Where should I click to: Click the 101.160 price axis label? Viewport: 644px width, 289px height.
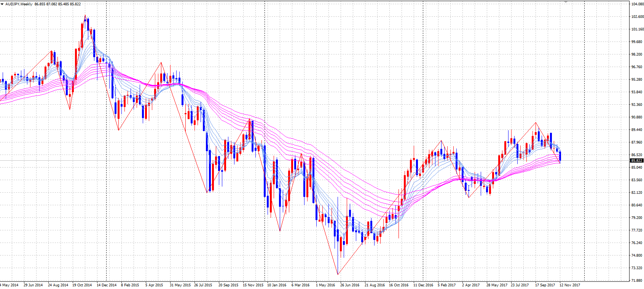[637, 29]
